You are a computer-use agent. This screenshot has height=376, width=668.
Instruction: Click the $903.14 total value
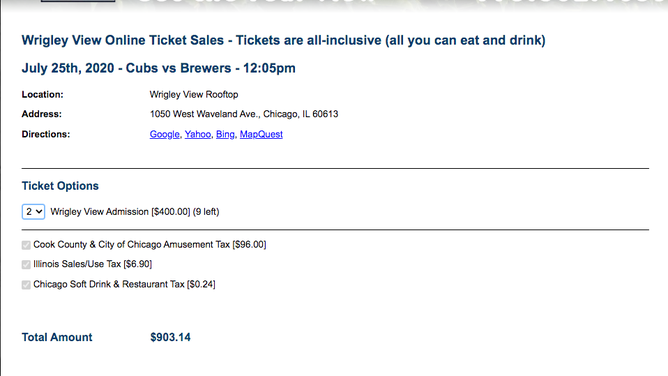pos(170,337)
